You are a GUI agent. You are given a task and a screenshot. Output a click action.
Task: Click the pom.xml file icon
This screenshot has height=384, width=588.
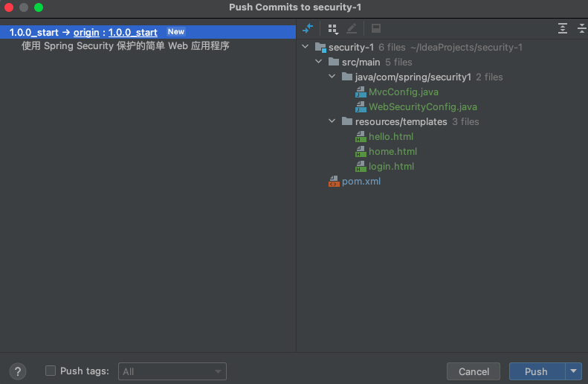pyautogui.click(x=334, y=182)
